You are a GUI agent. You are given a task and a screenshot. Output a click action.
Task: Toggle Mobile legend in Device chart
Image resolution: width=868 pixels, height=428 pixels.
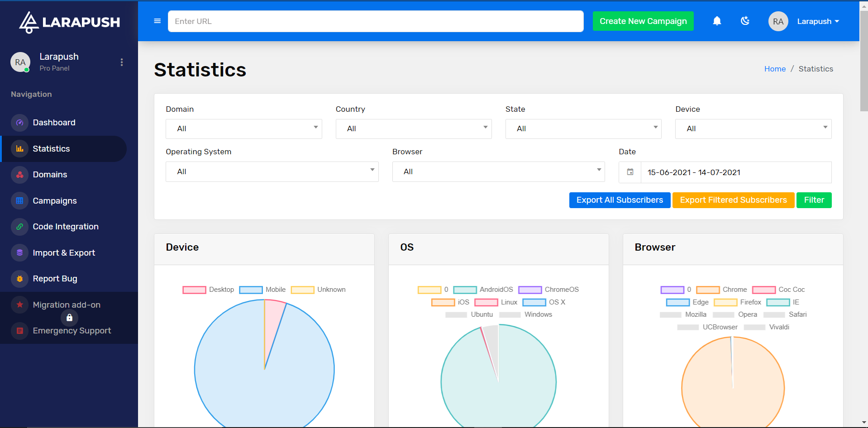(x=262, y=290)
